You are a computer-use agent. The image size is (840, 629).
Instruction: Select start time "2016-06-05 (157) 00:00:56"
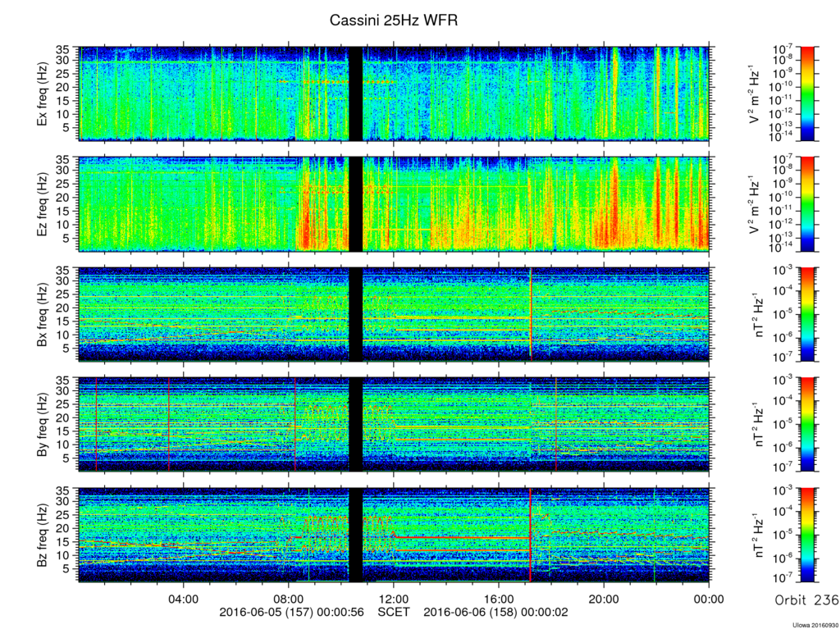click(x=292, y=612)
